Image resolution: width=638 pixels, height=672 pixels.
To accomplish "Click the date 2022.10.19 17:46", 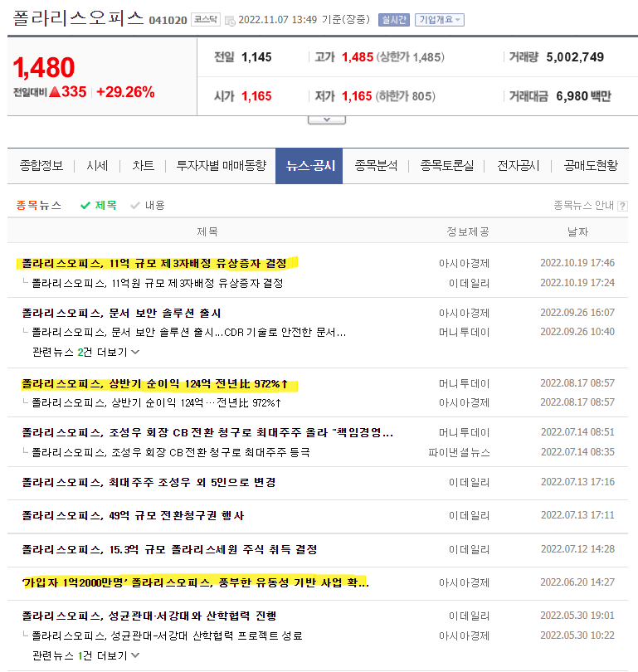I will [x=577, y=263].
